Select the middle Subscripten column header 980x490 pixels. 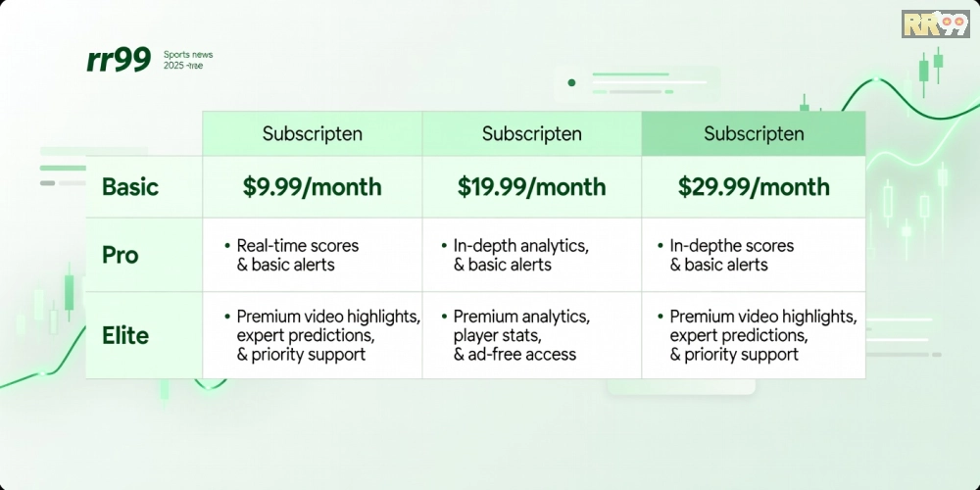532,134
